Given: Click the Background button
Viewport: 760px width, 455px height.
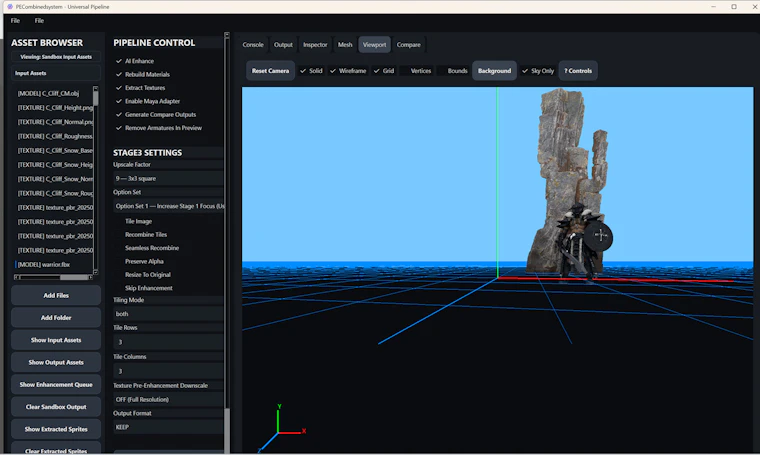Looking at the screenshot, I should 494,71.
